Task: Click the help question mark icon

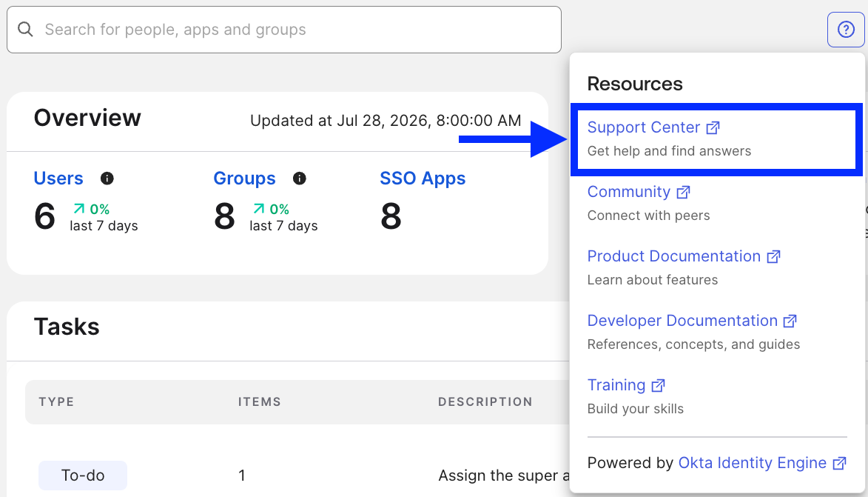Action: point(846,30)
